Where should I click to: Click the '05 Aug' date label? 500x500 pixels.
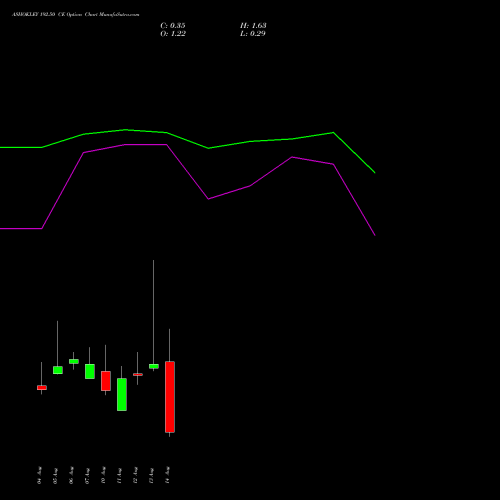56,476
